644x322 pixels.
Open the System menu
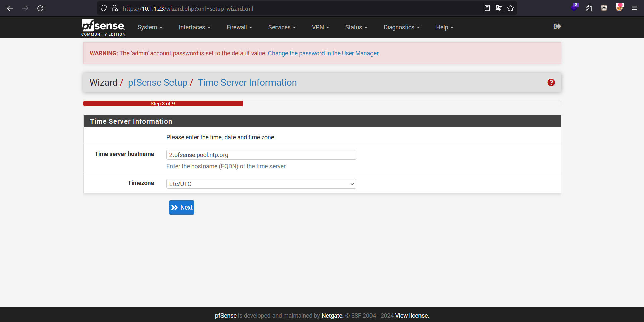[150, 27]
